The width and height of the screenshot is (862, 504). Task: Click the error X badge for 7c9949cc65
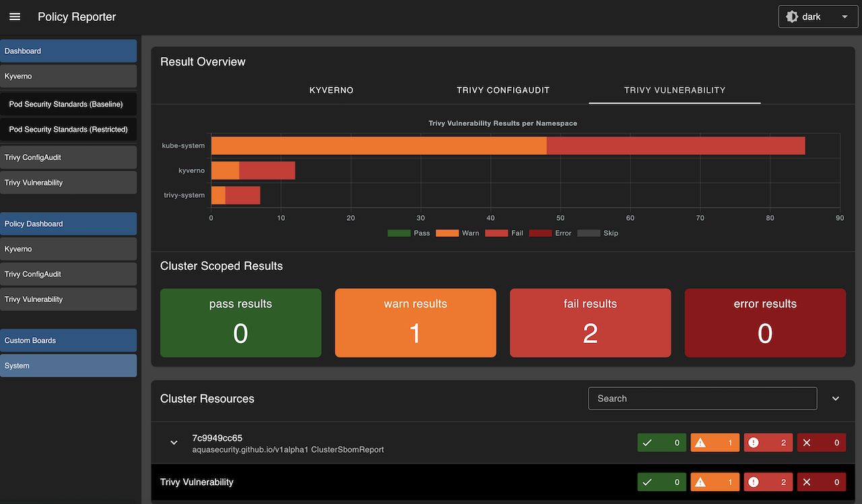click(822, 443)
